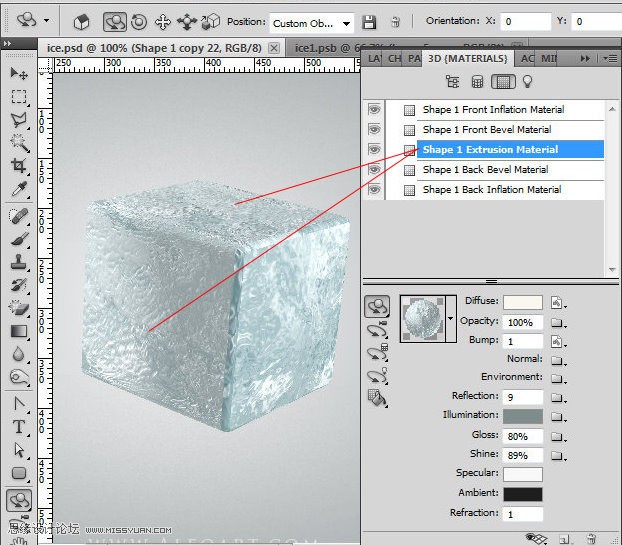Activate Drag the 3D Object option
The width and height of the screenshot is (622, 545).
tap(163, 22)
